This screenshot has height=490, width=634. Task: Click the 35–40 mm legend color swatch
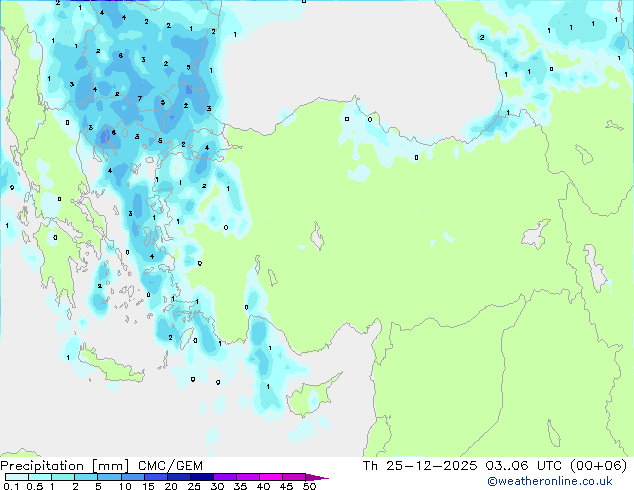click(247, 477)
